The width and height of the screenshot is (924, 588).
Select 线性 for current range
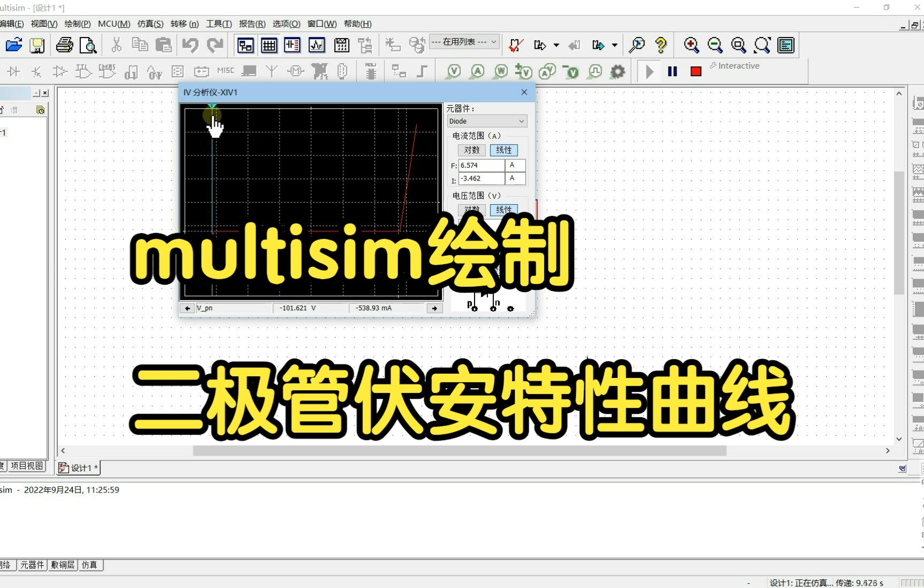[504, 150]
